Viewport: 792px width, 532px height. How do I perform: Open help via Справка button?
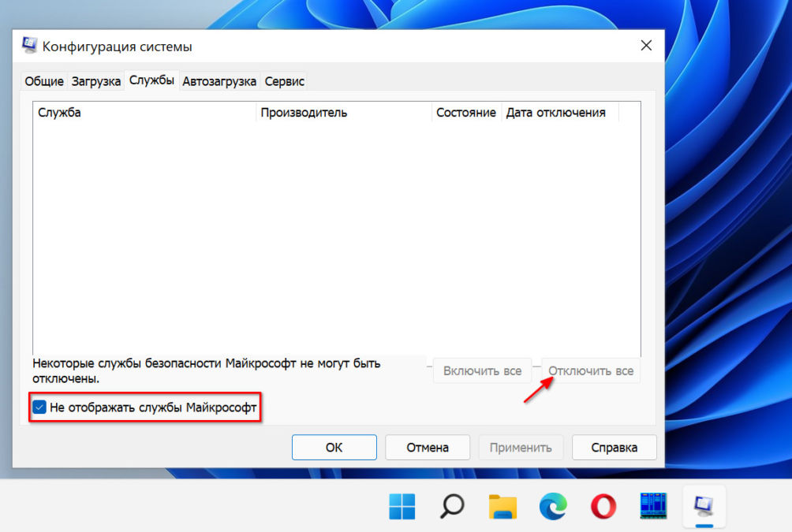coord(615,447)
